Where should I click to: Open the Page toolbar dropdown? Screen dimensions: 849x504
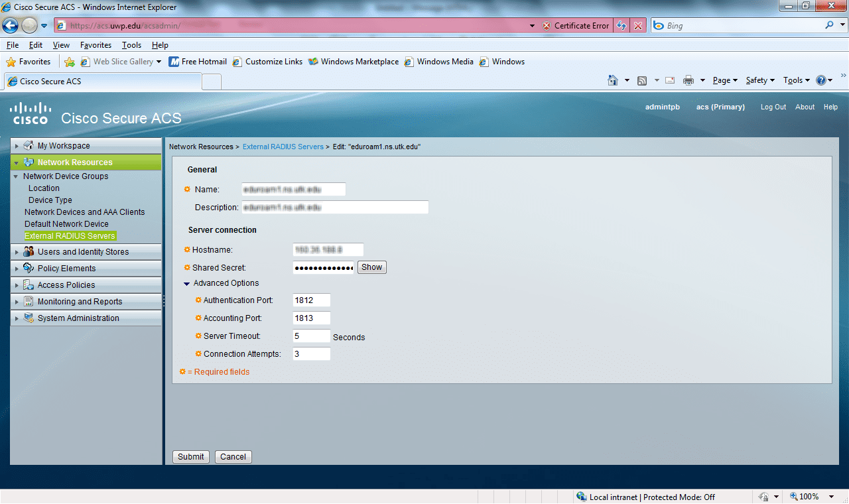[x=725, y=80]
